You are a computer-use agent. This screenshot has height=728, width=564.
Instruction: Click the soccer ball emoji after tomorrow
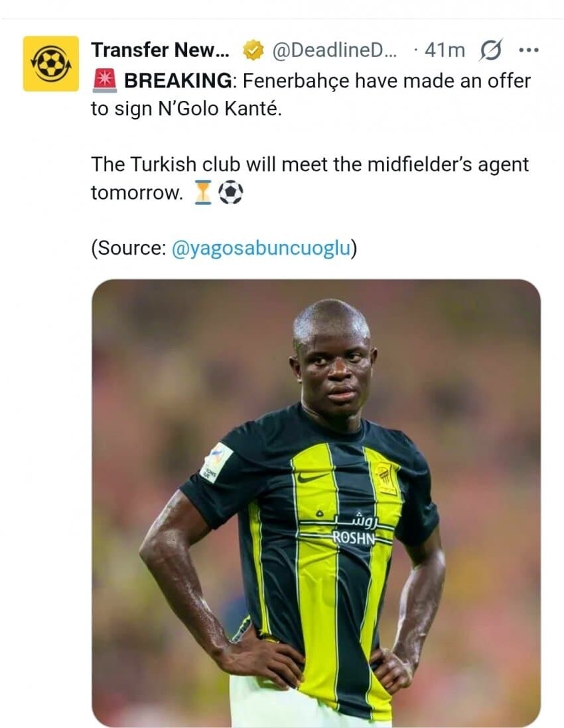click(x=230, y=192)
